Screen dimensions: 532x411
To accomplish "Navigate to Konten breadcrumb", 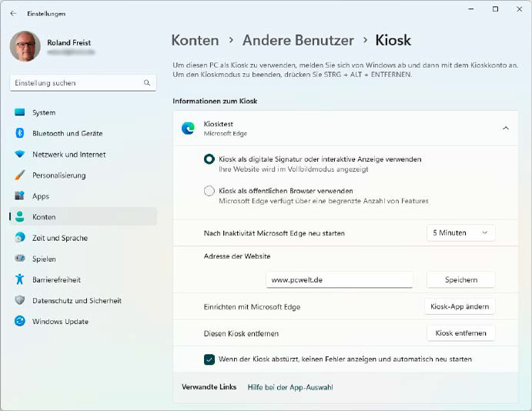I will [195, 40].
